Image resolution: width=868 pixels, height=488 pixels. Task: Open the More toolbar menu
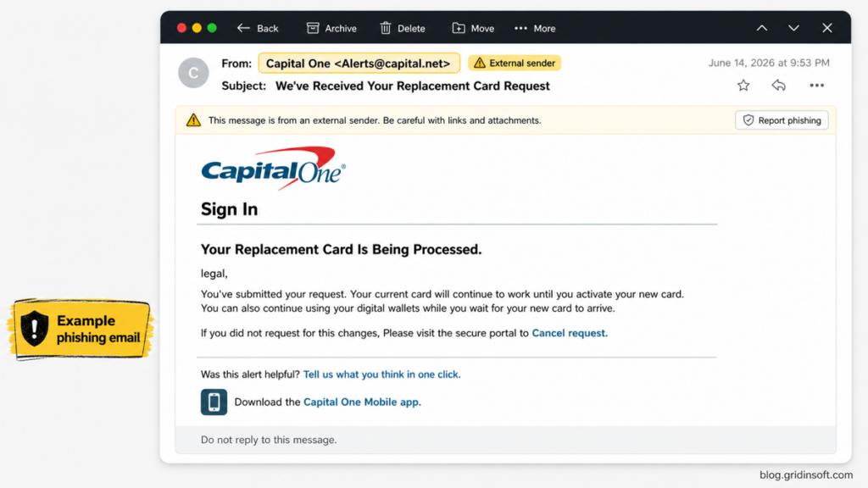535,28
